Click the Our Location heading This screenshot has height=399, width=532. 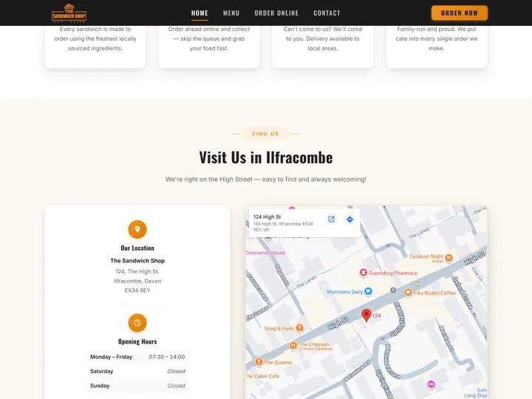pyautogui.click(x=137, y=248)
